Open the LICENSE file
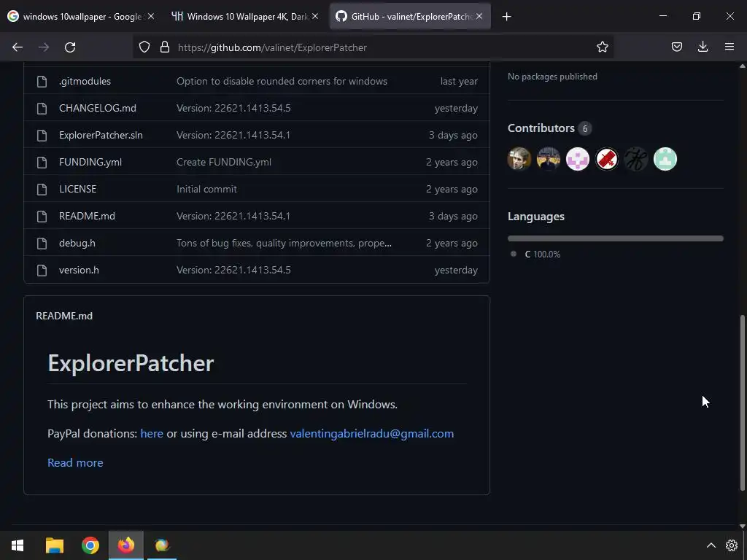The width and height of the screenshot is (747, 560). [77, 189]
